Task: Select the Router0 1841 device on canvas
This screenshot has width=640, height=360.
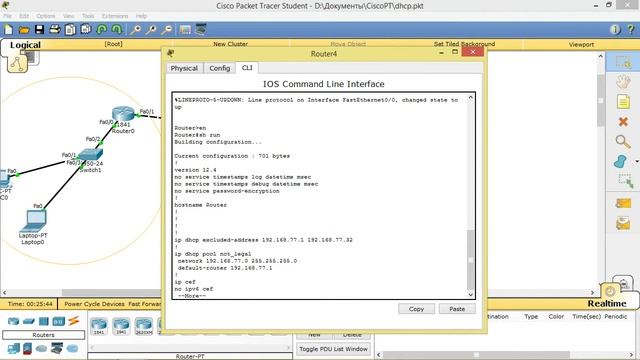Action: point(123,114)
